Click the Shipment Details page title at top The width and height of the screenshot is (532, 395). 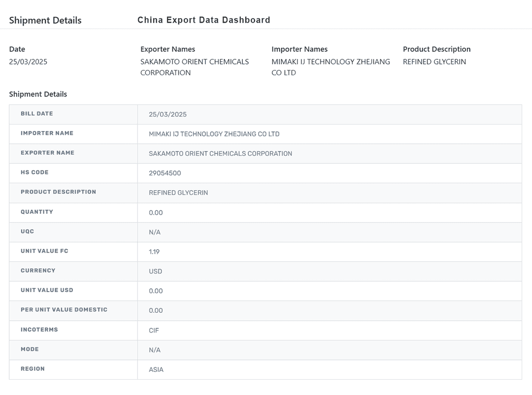pos(45,21)
